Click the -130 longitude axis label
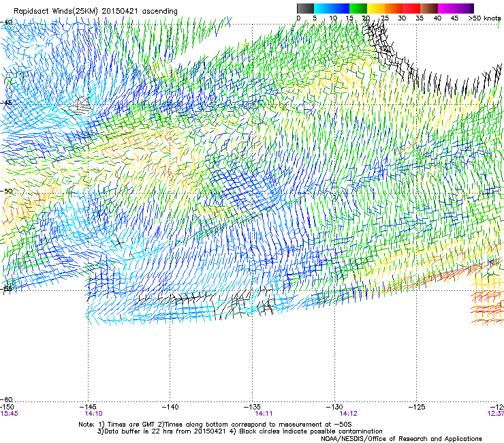This screenshot has width=504, height=443. [x=334, y=407]
